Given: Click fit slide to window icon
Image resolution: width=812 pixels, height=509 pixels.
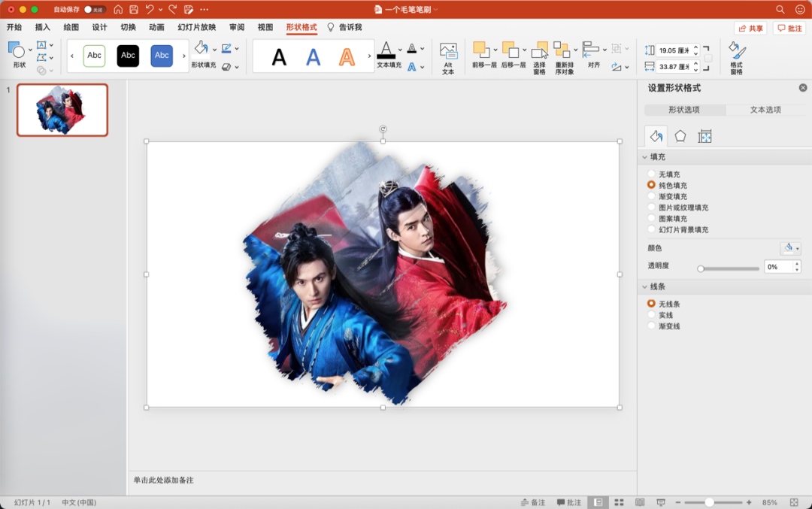Looking at the screenshot, I should [794, 502].
